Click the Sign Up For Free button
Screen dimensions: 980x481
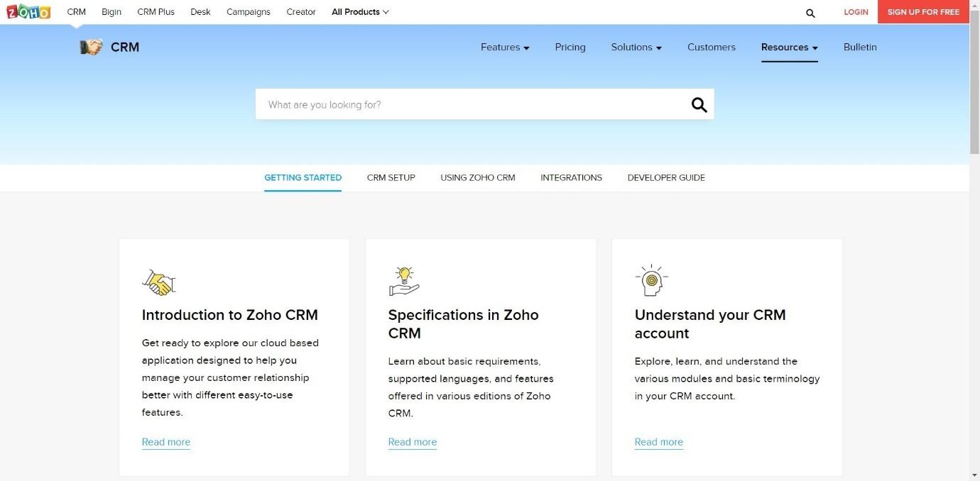pyautogui.click(x=923, y=12)
